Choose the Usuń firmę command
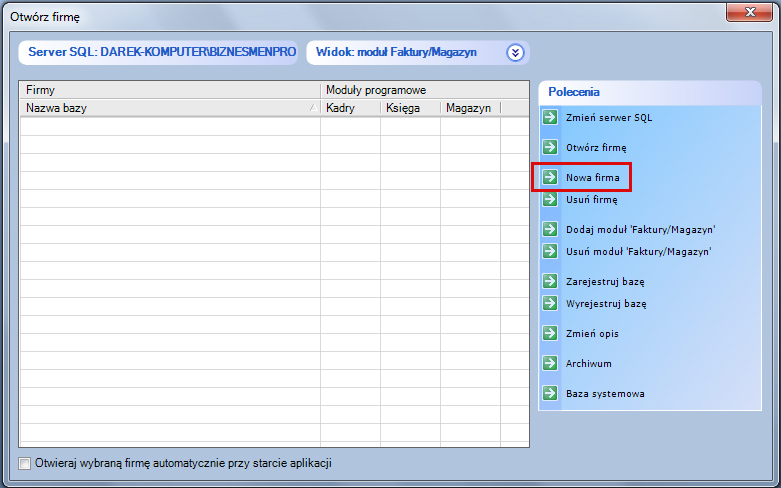The width and height of the screenshot is (781, 488). 592,200
